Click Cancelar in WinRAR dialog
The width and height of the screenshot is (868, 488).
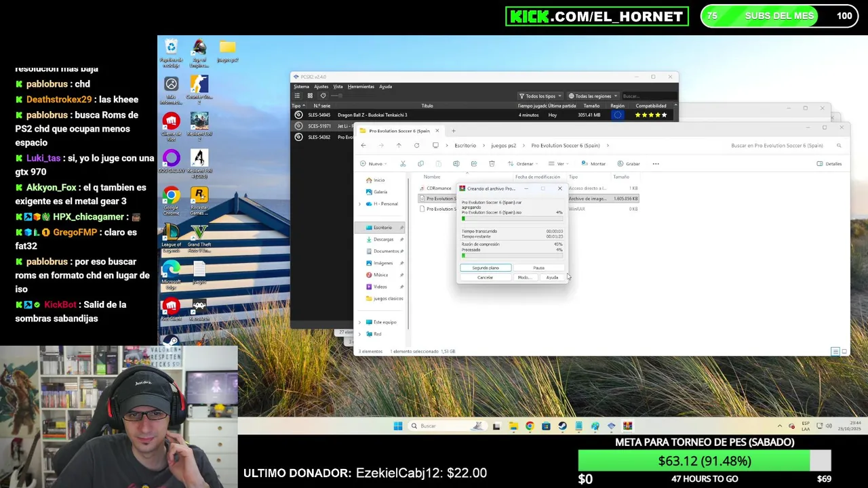(485, 277)
